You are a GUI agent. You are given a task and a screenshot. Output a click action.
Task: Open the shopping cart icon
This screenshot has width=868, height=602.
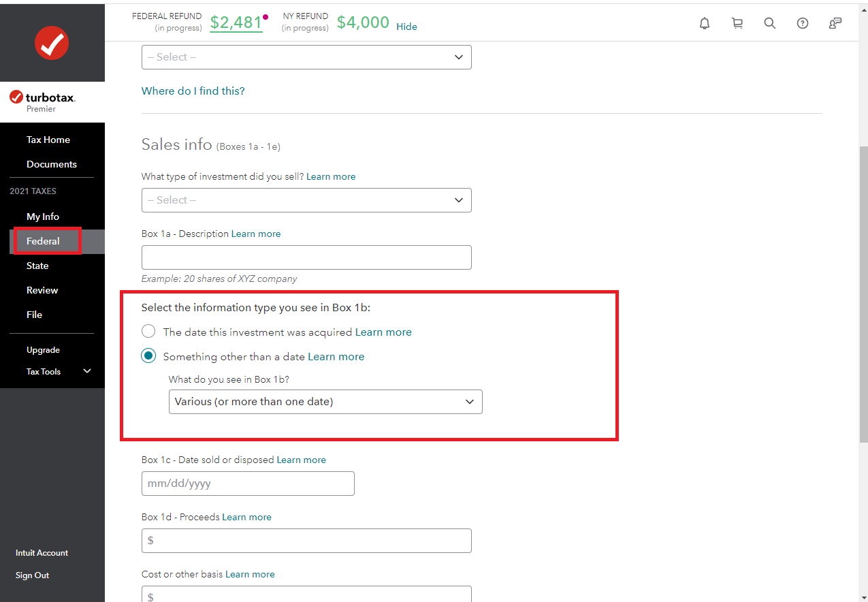[737, 23]
